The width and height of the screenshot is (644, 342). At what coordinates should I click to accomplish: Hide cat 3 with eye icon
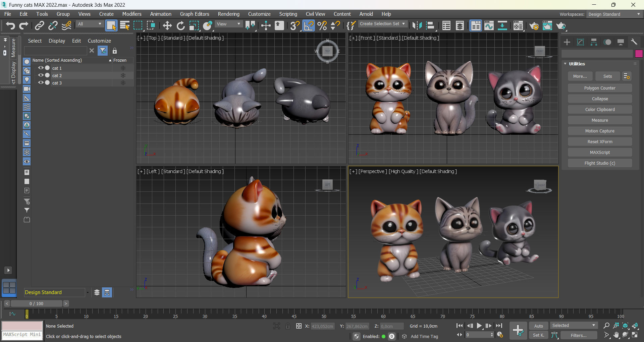coord(41,82)
